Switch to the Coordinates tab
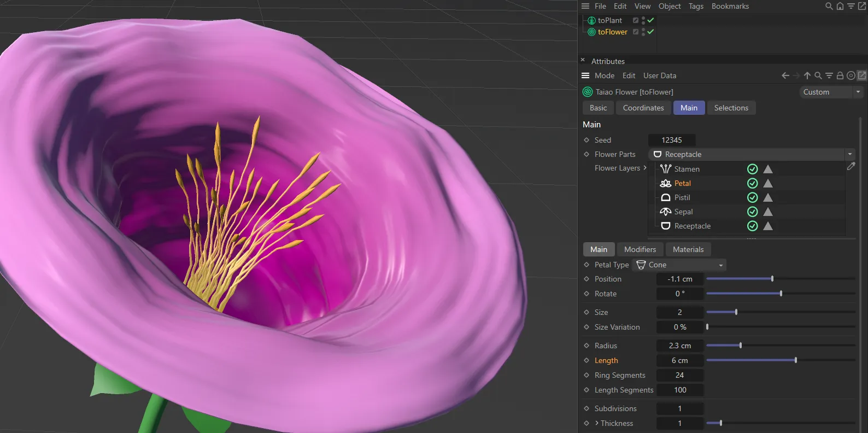868x433 pixels. (643, 108)
